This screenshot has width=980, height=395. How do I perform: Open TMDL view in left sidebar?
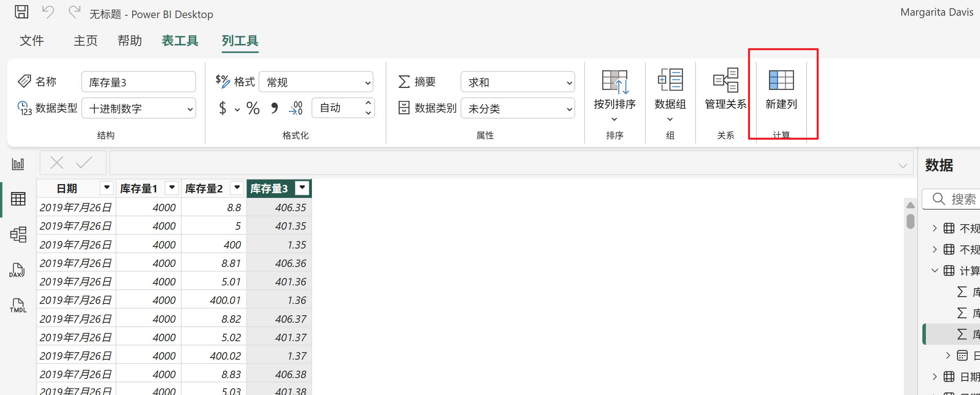pyautogui.click(x=18, y=305)
